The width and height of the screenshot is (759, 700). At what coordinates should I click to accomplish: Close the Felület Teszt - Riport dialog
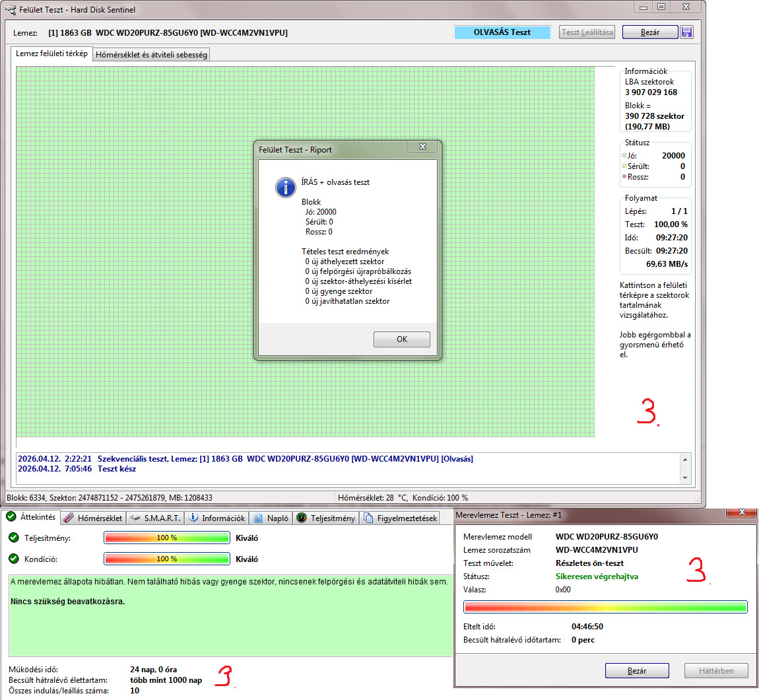point(422,147)
